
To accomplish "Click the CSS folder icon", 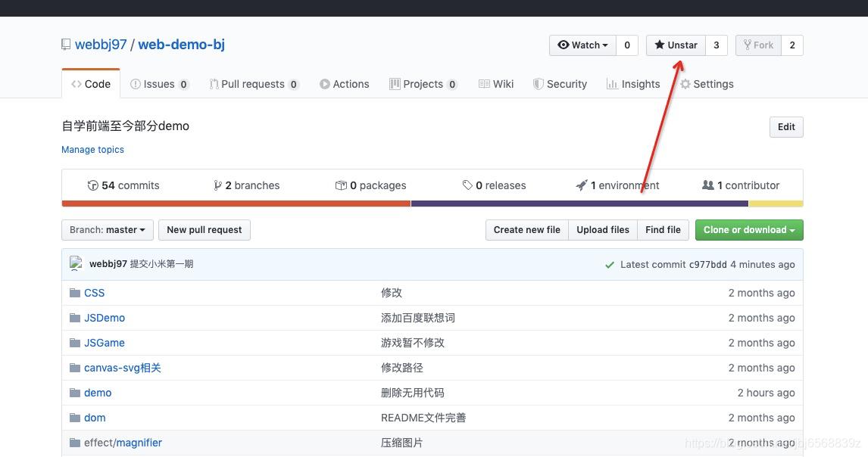I will (75, 293).
